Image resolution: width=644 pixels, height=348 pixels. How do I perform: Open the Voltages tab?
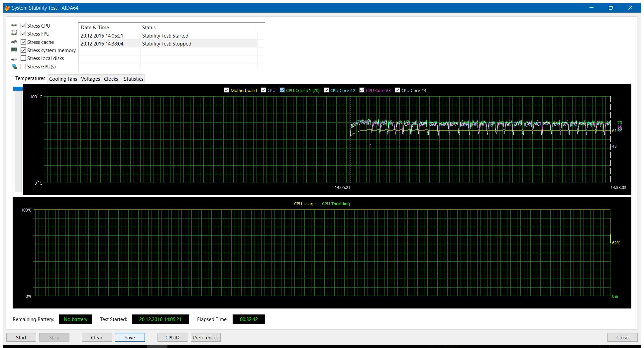[x=90, y=79]
